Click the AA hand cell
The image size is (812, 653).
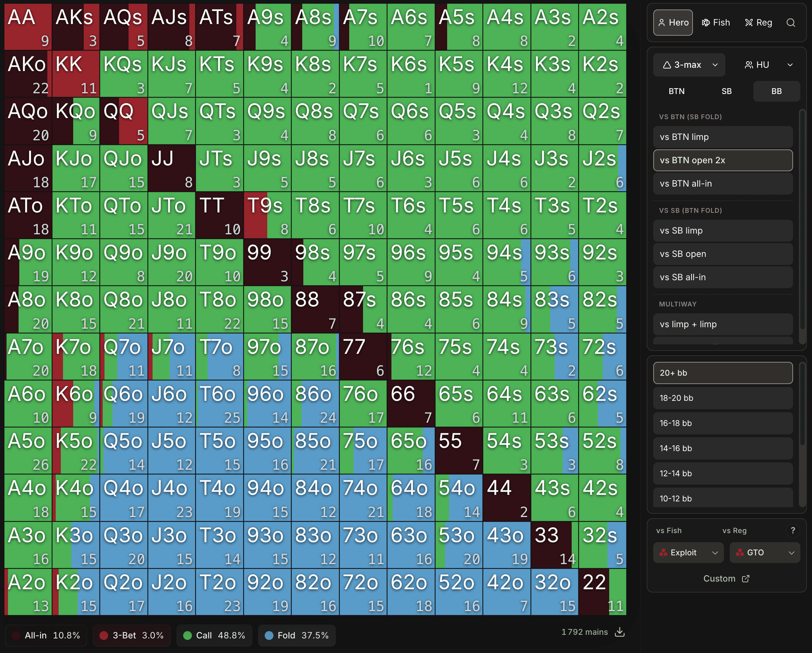[x=28, y=27]
